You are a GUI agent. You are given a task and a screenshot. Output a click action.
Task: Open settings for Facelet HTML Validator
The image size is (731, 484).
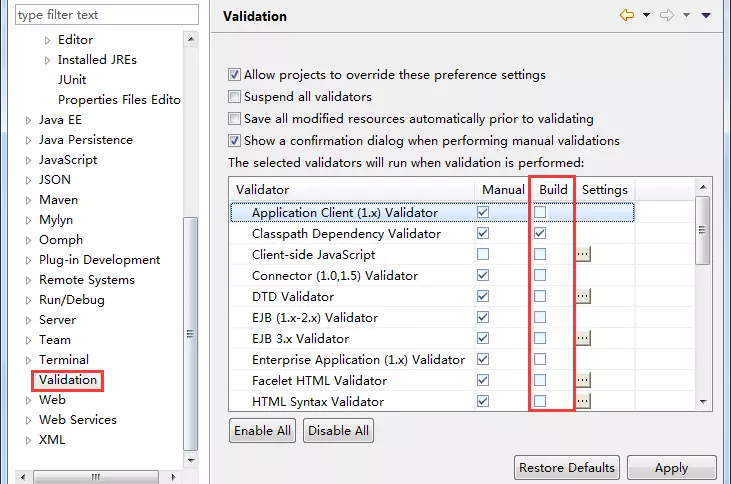tap(583, 381)
